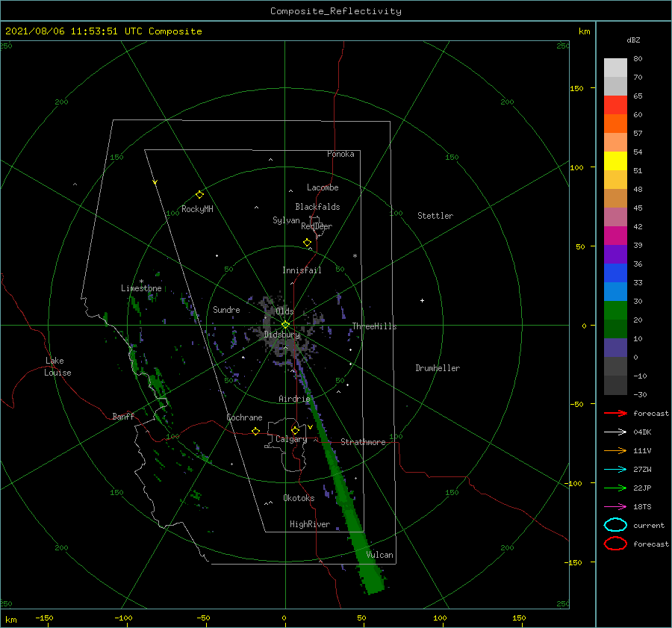
Task: Click the 80 dBZ light gray swatch
Action: point(615,68)
